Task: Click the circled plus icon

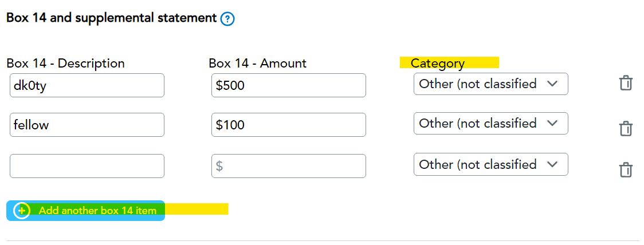Action: pos(22,211)
